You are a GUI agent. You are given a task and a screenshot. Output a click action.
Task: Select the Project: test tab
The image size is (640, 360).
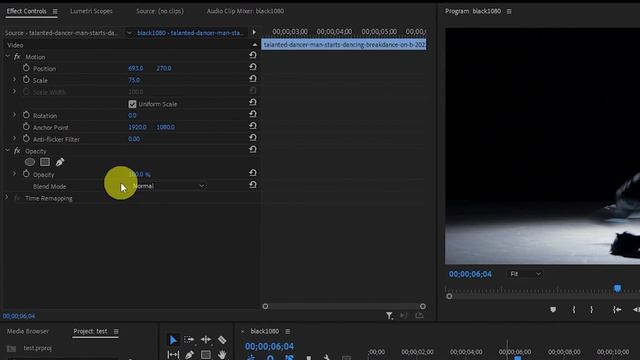point(90,331)
